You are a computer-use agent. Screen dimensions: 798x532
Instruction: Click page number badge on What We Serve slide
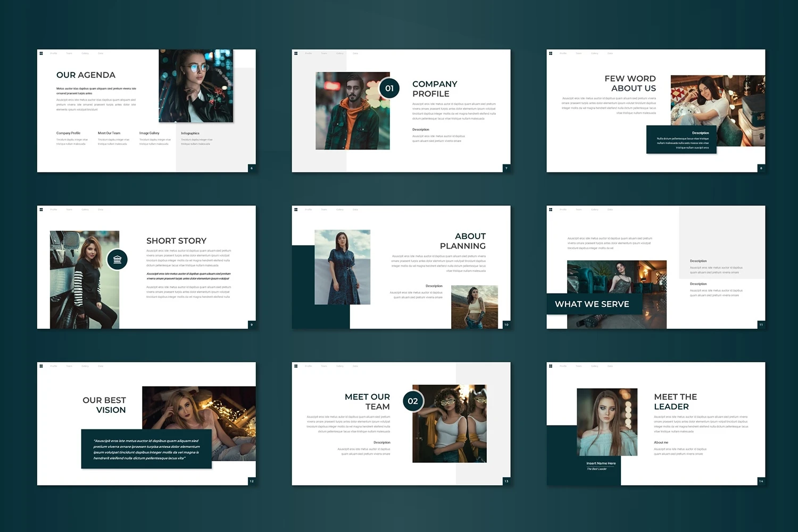pyautogui.click(x=761, y=325)
